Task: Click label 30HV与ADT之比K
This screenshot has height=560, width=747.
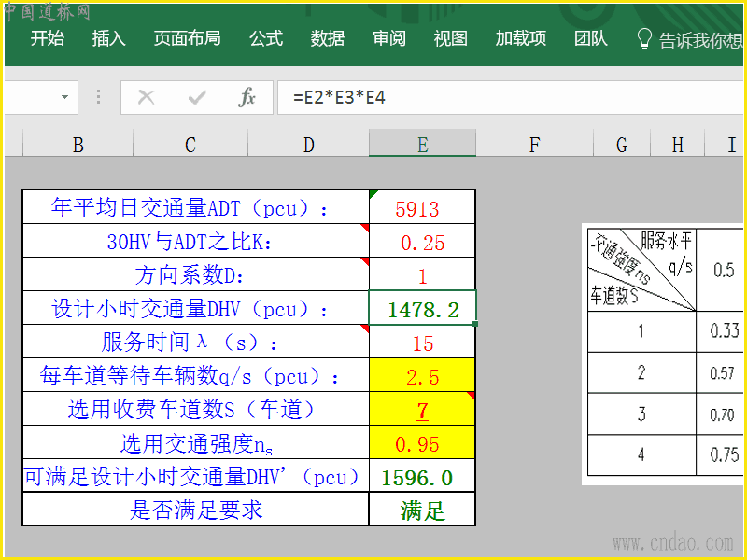Action: click(x=190, y=242)
